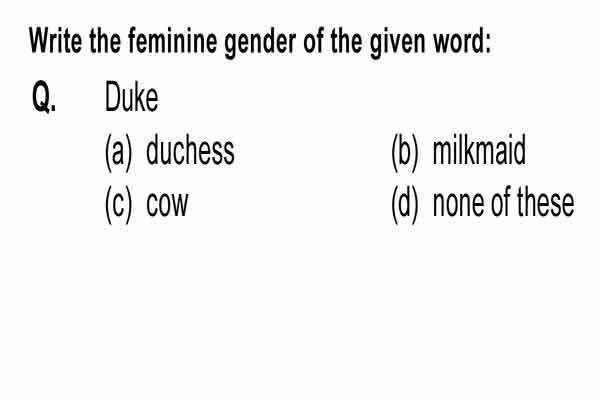Click the (d) option label
This screenshot has width=600, height=400.
404,205
